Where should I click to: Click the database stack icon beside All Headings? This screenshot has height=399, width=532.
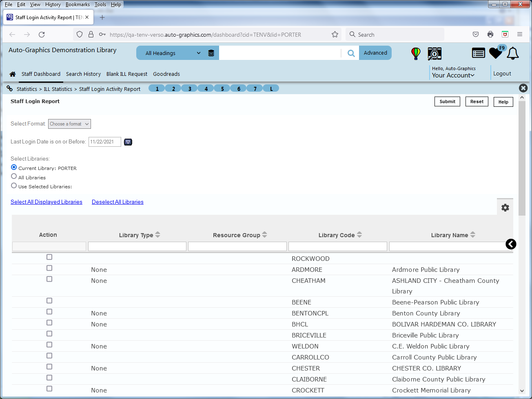pyautogui.click(x=211, y=53)
